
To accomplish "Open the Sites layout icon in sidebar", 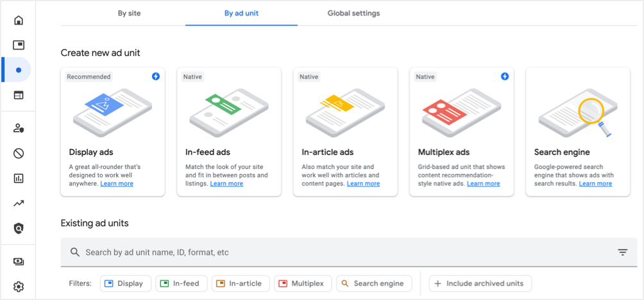I will (19, 95).
